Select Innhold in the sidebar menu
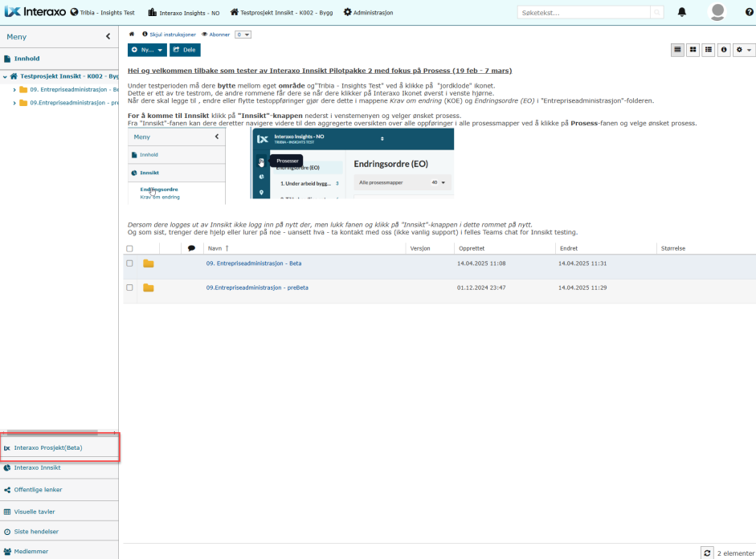Viewport: 756px width, 559px height. coord(59,59)
